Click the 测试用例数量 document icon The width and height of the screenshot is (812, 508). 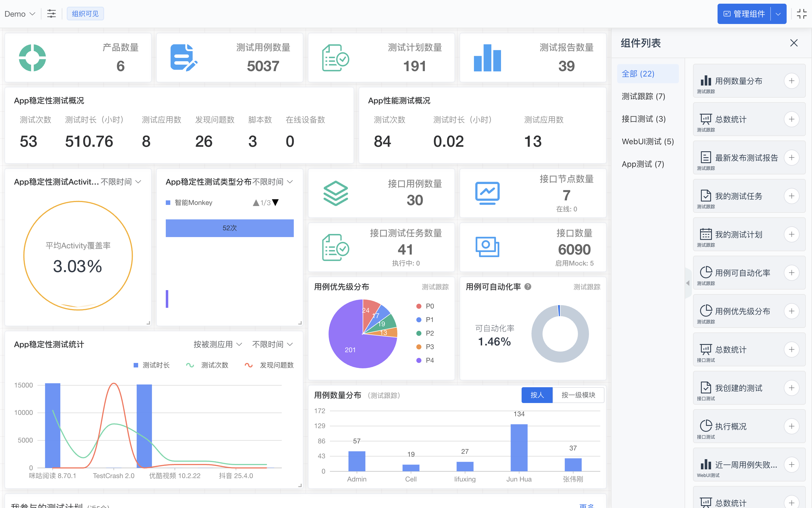click(184, 58)
